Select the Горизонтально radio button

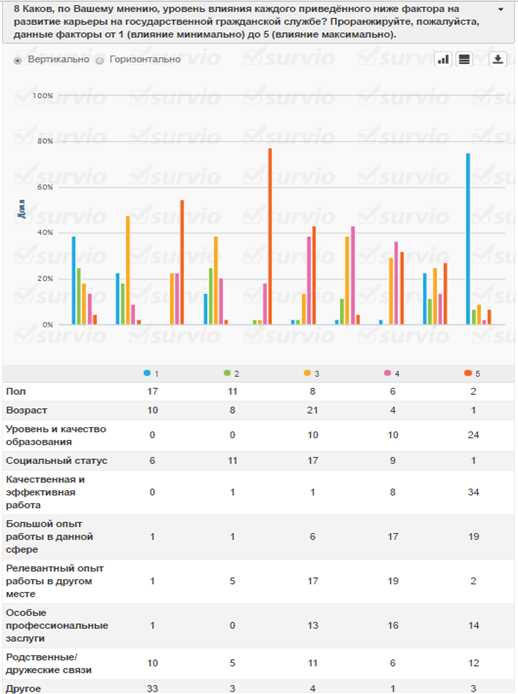(x=100, y=61)
